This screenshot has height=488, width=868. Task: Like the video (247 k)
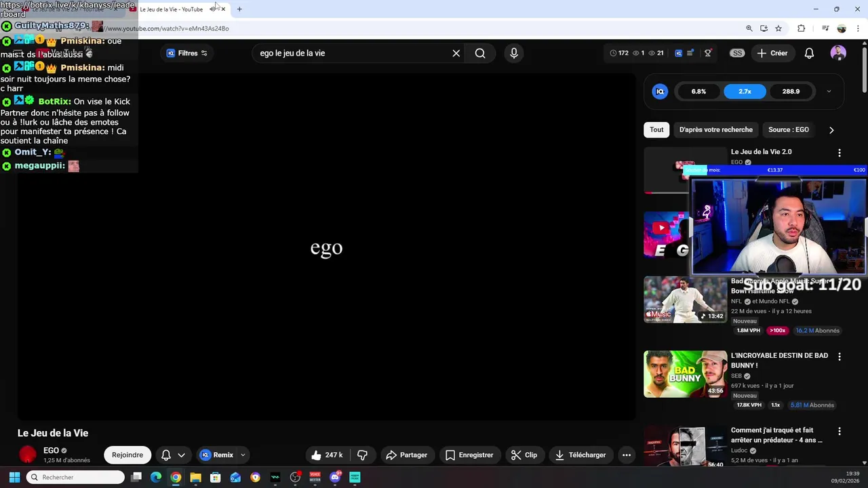pos(327,455)
